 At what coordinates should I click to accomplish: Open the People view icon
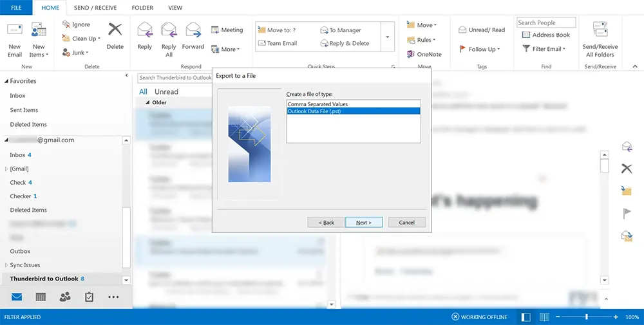[x=65, y=297]
